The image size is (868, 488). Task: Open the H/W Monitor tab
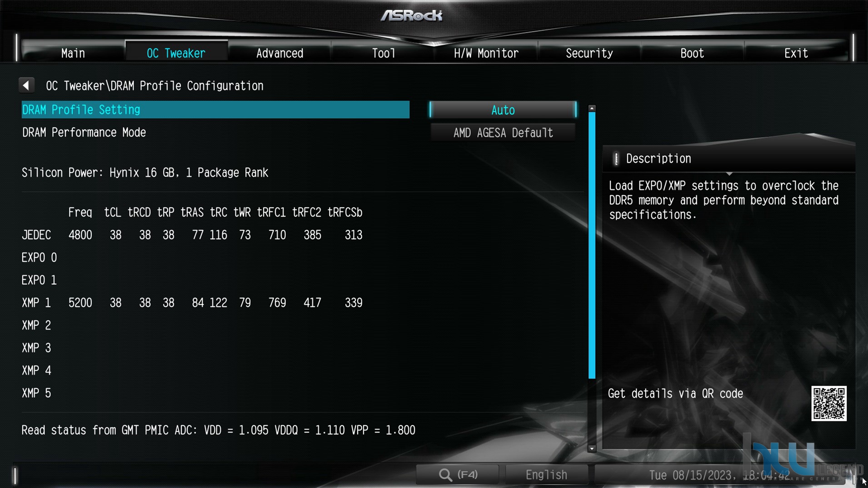pyautogui.click(x=486, y=53)
